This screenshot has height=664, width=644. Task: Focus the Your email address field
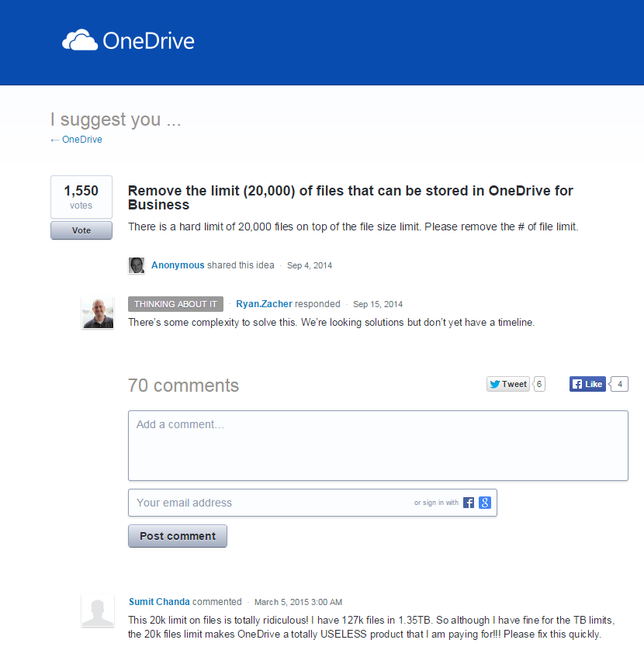point(313,503)
